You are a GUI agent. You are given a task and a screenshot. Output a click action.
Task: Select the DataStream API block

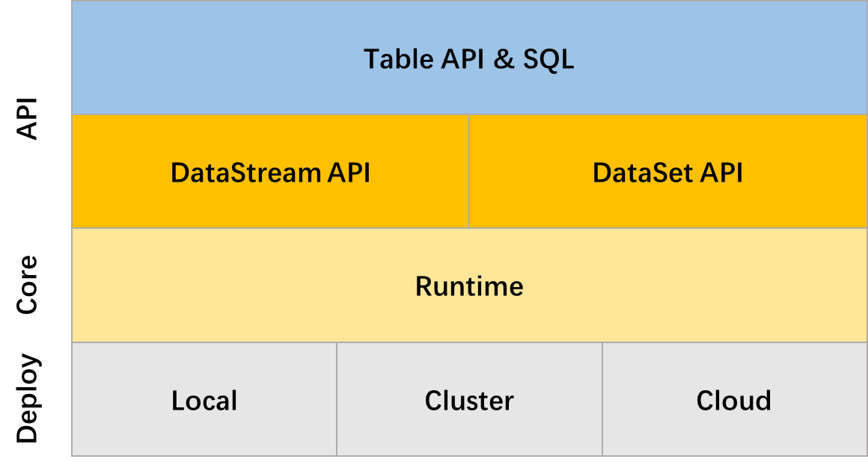[270, 171]
